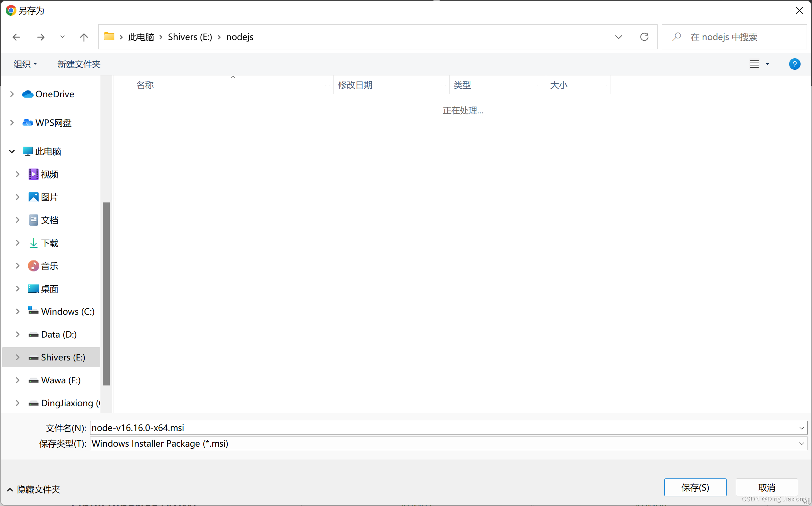Viewport: 812px width, 506px height.
Task: Expand the 桌面 folder node
Action: (18, 289)
